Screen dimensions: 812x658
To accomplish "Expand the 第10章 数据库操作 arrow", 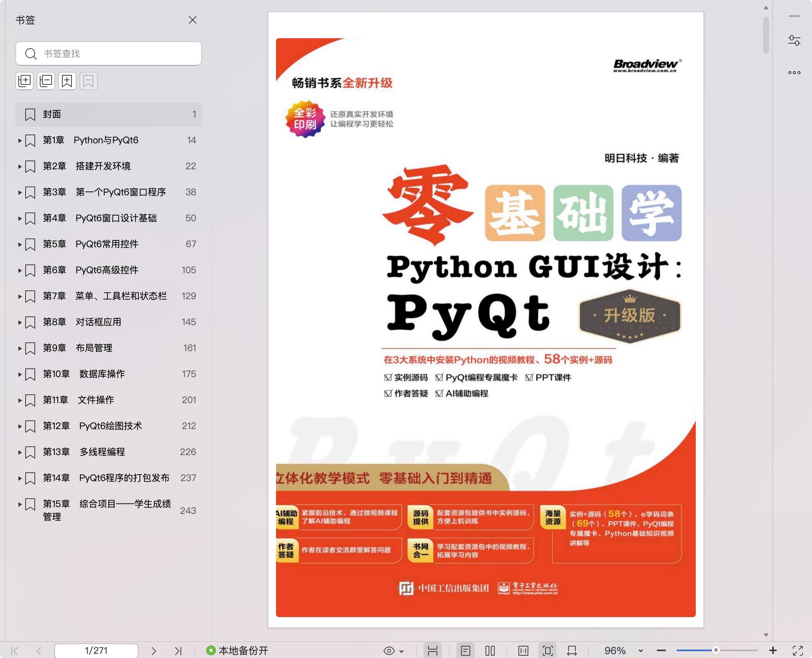I will (x=19, y=374).
